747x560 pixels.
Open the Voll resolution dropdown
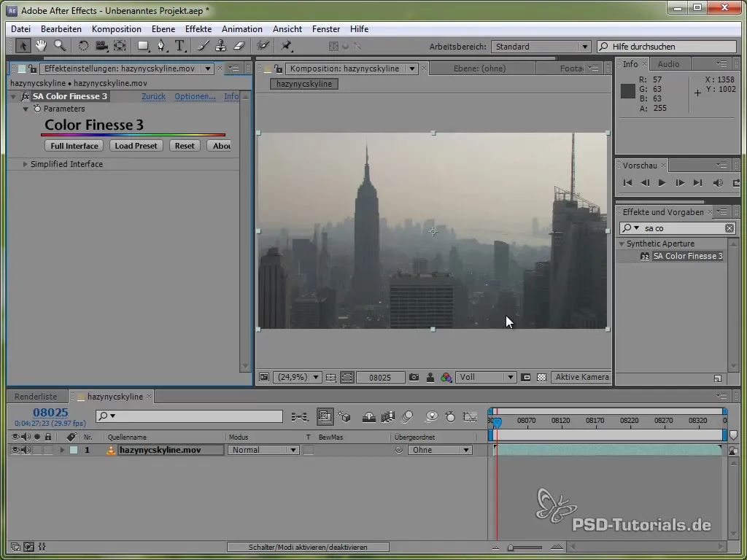[x=486, y=377]
